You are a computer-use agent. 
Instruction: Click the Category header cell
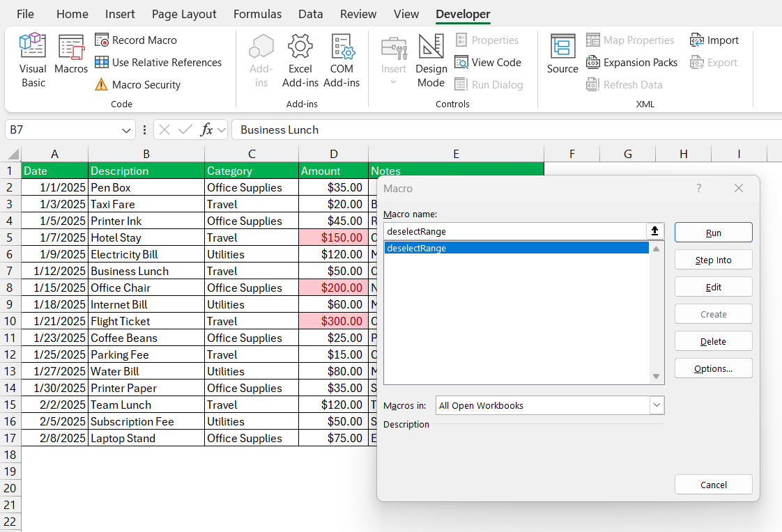pos(252,171)
